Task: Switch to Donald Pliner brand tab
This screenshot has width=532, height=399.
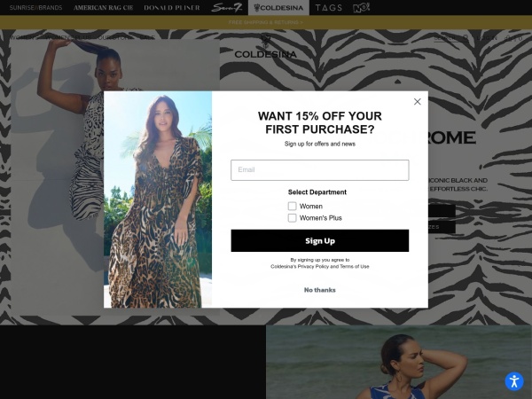Action: (x=172, y=7)
